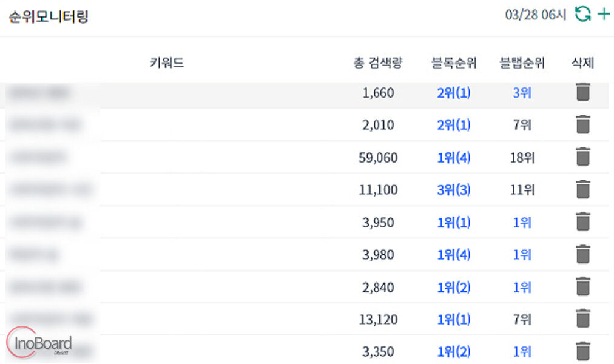Select the 2,010 search volume cell
Image resolution: width=614 pixels, height=364 pixels.
tap(378, 125)
